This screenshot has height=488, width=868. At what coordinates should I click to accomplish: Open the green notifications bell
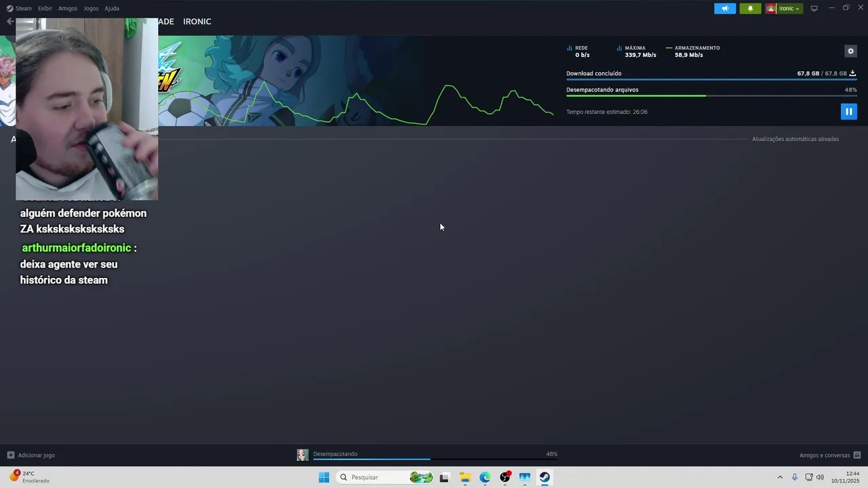750,8
